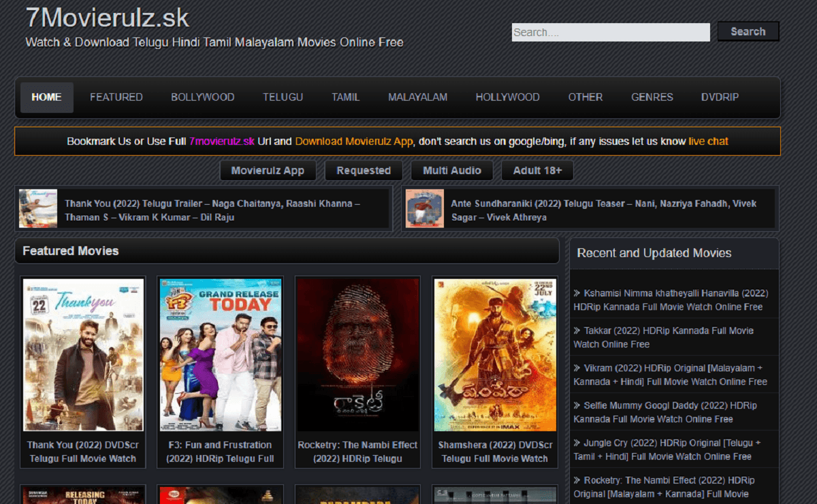This screenshot has width=817, height=504.
Task: Click the Requested button
Action: (364, 170)
